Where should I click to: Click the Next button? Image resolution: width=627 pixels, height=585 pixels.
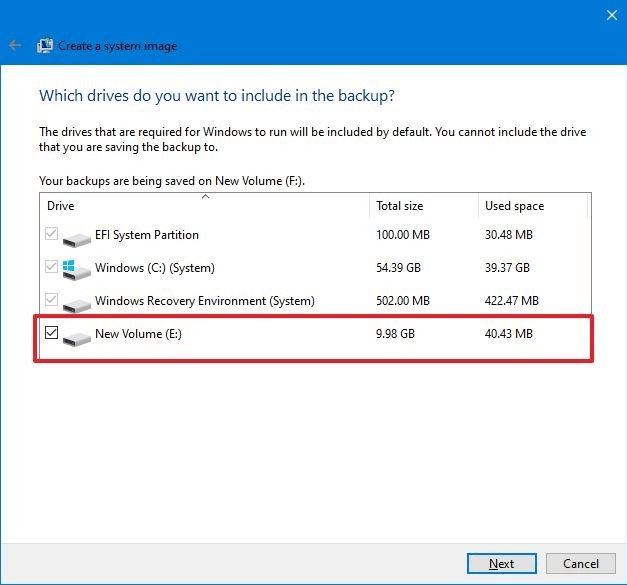point(501,564)
